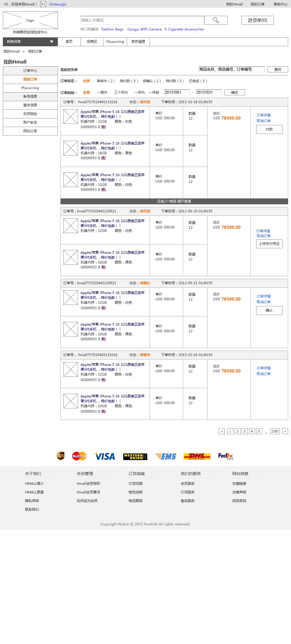Click the V1 member level badge
The width and height of the screenshot is (291, 644).
click(43, 4)
